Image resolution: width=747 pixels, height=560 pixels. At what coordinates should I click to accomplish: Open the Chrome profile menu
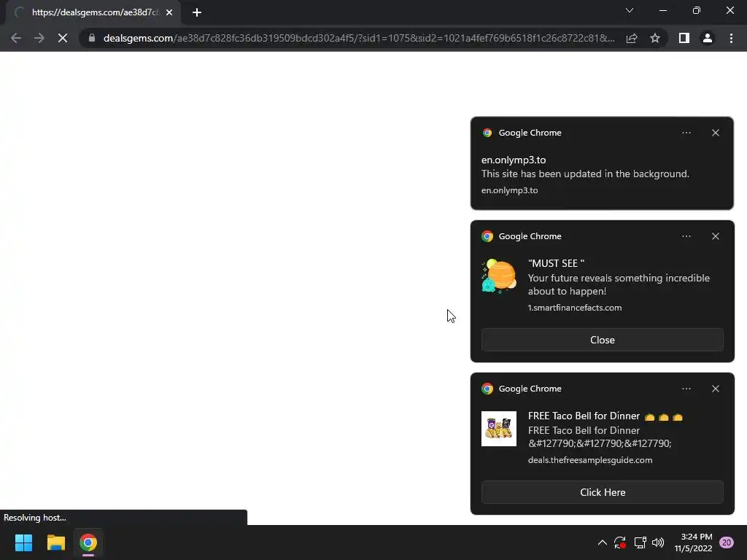(708, 38)
